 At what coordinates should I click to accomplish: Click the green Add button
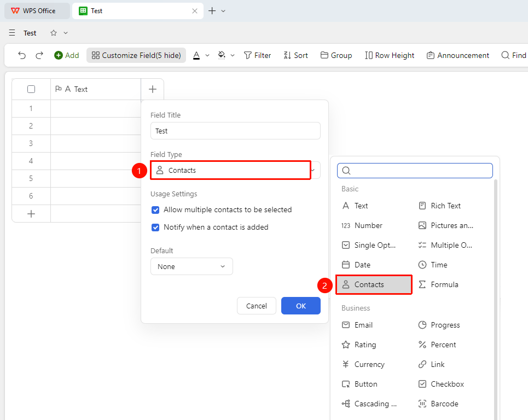click(67, 55)
